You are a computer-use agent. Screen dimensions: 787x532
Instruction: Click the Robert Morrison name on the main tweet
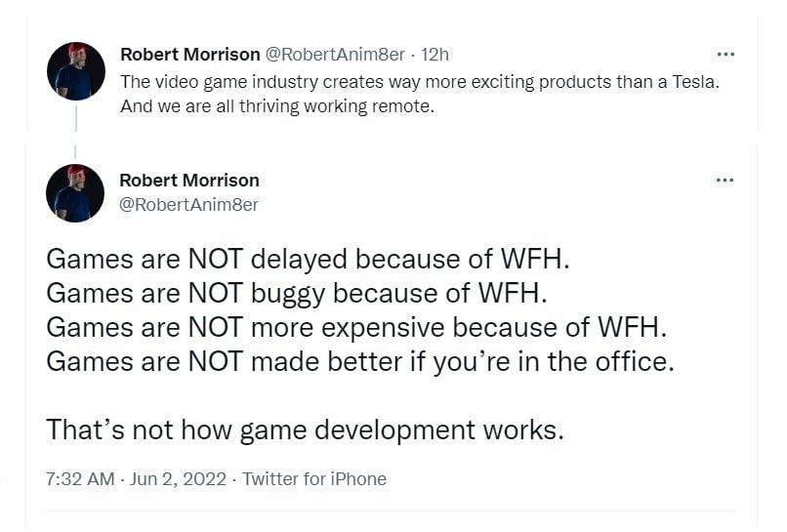[x=188, y=181]
